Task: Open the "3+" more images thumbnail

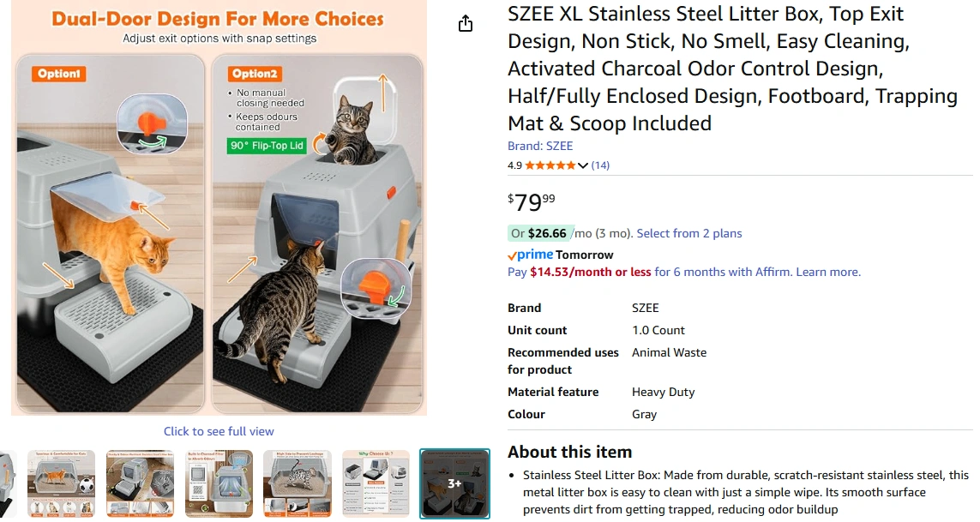Action: point(454,484)
